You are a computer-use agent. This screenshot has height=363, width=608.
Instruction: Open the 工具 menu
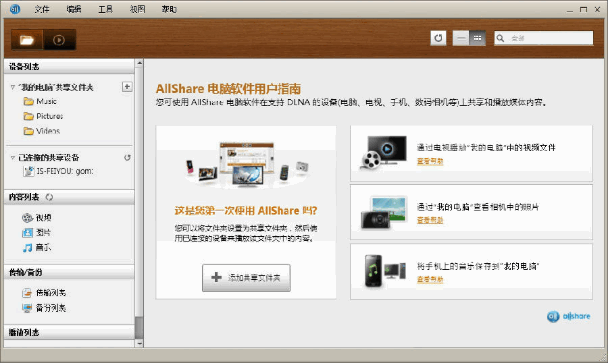[x=105, y=9]
